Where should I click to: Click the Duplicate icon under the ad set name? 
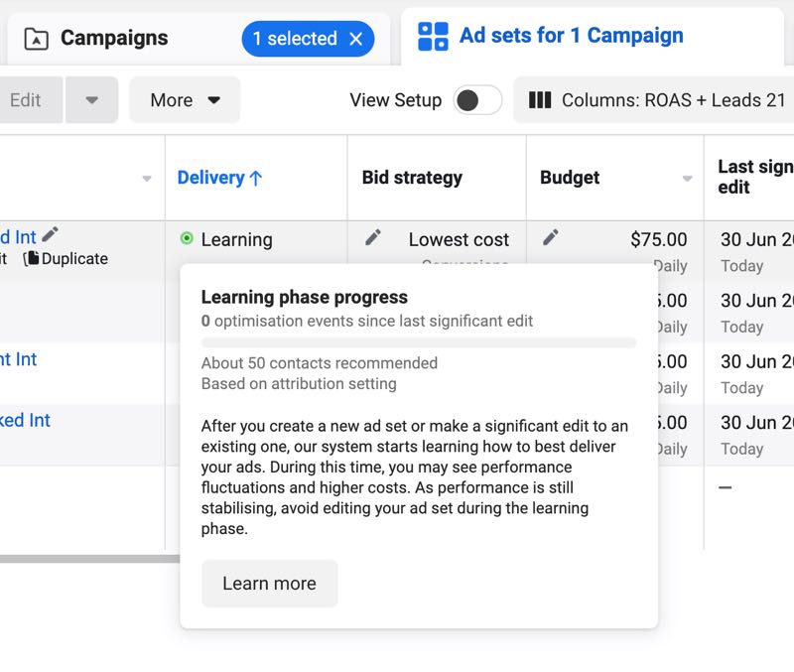(34, 257)
